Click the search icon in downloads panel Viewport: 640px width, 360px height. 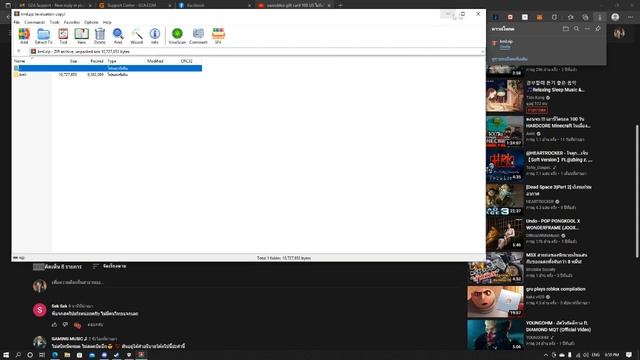coord(576,29)
